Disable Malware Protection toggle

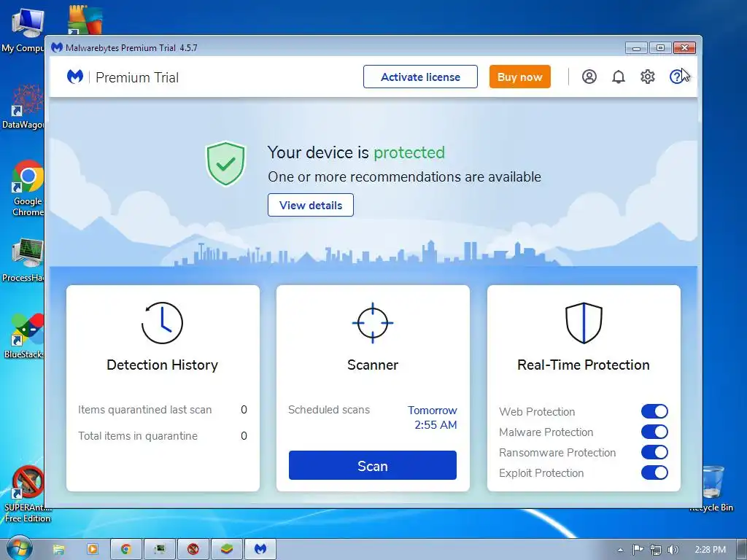(654, 432)
